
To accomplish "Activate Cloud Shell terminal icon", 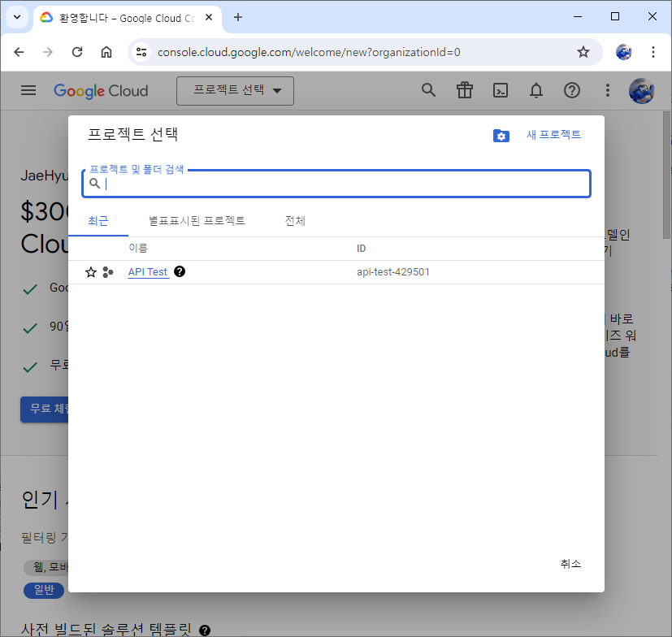I will coord(501,90).
